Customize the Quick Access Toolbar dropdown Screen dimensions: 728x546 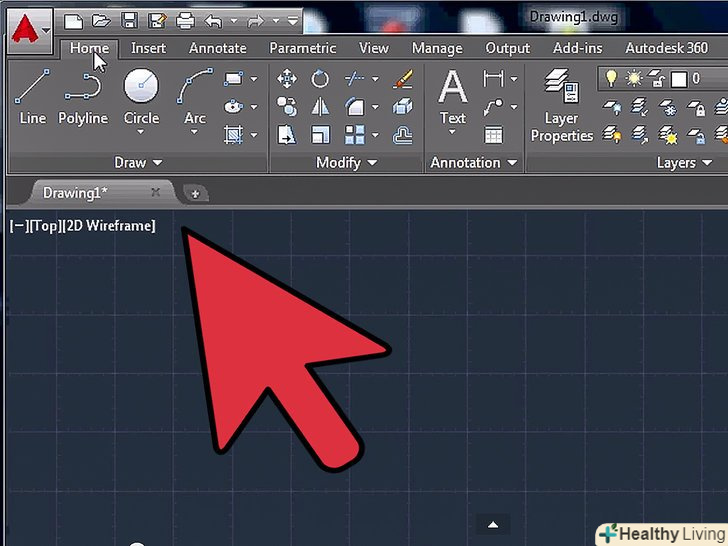(x=292, y=21)
